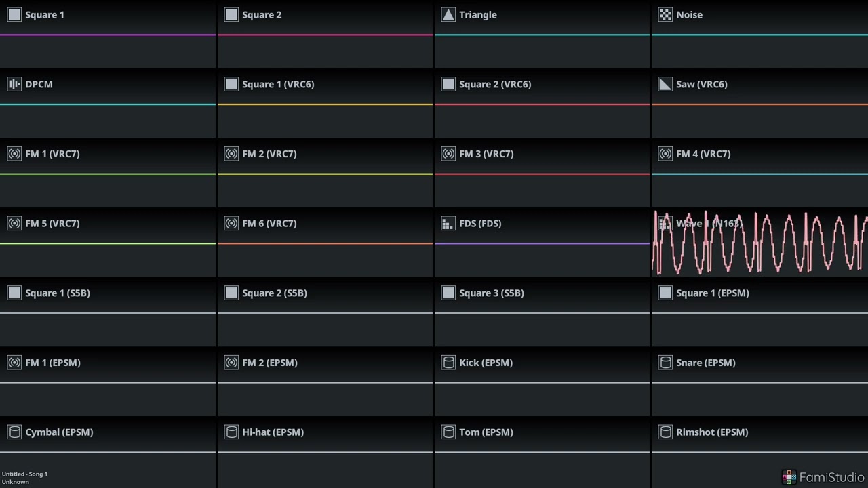Click the Square 1 channel icon

[14, 15]
